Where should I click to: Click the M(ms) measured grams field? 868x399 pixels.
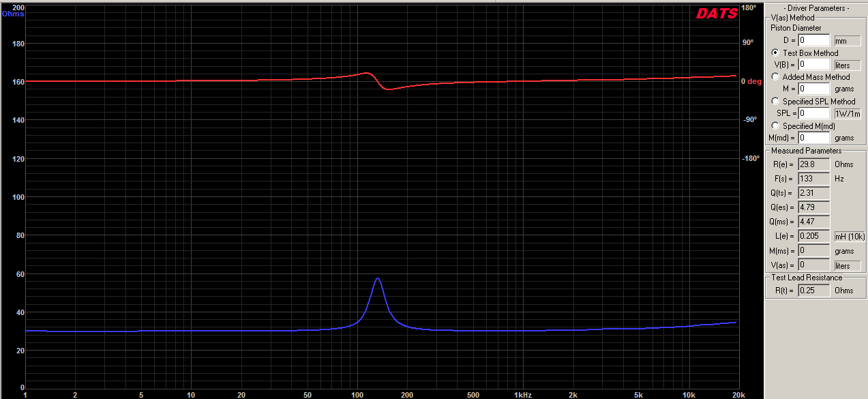tap(814, 250)
